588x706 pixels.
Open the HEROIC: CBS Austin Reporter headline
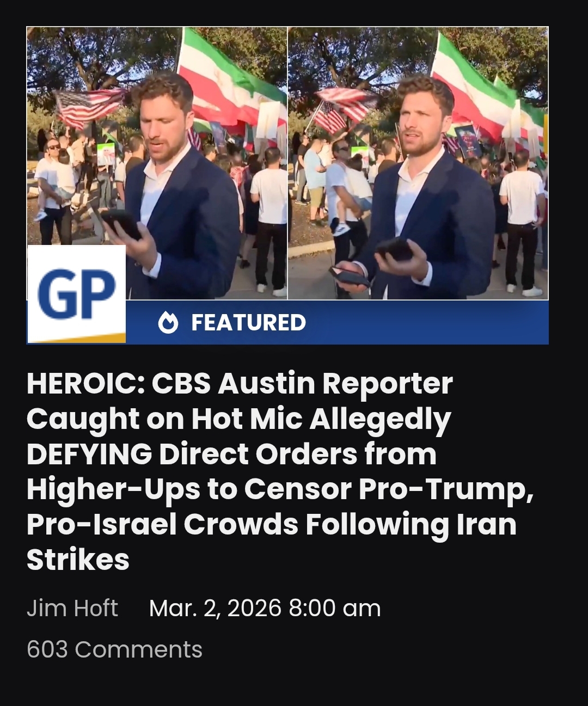coord(280,471)
